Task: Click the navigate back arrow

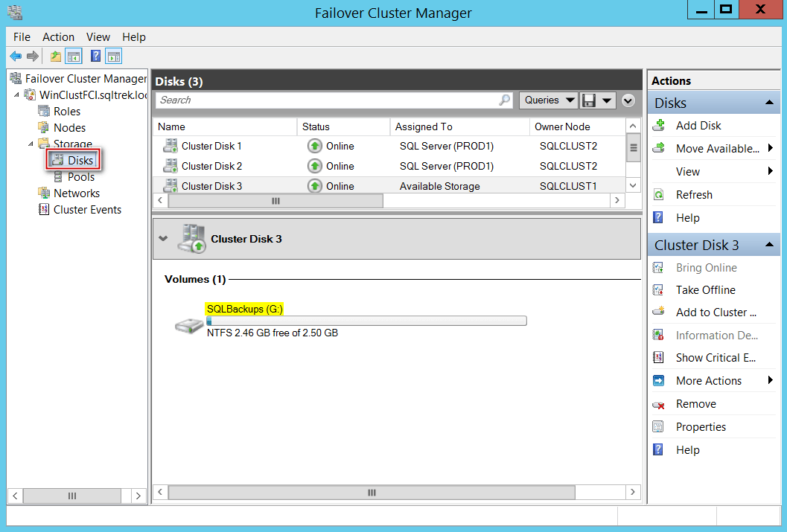Action: point(16,55)
